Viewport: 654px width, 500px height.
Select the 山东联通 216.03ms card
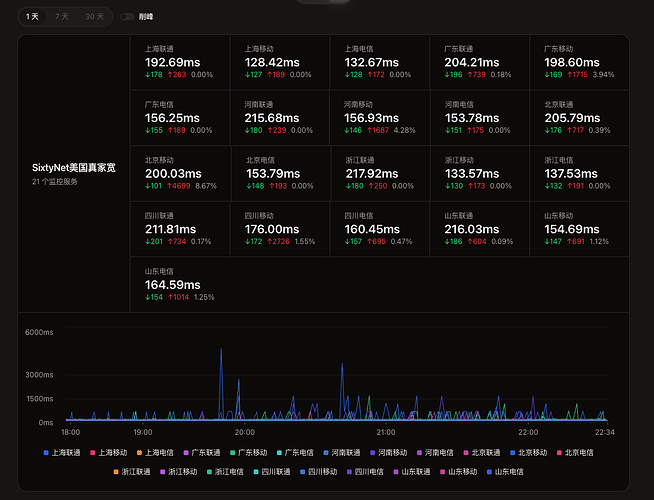480,229
